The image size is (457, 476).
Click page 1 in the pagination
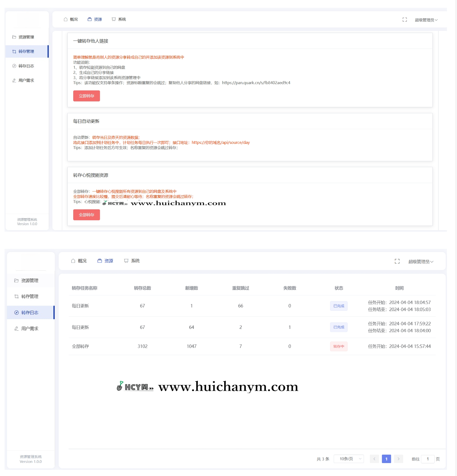point(386,459)
